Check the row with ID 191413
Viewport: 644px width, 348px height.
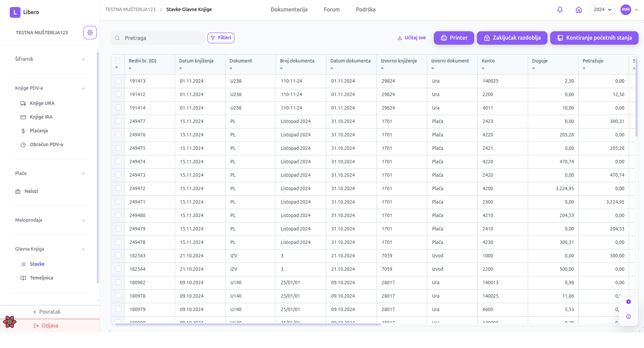[118, 81]
